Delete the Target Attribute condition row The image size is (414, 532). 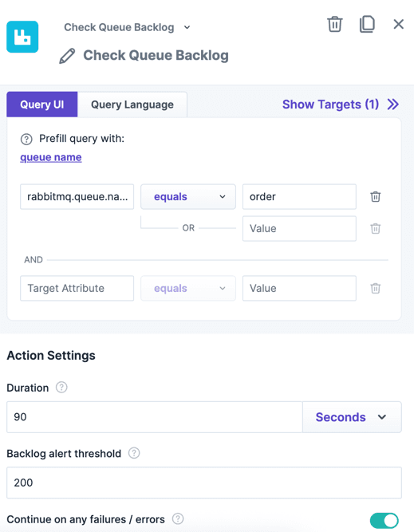pyautogui.click(x=376, y=289)
